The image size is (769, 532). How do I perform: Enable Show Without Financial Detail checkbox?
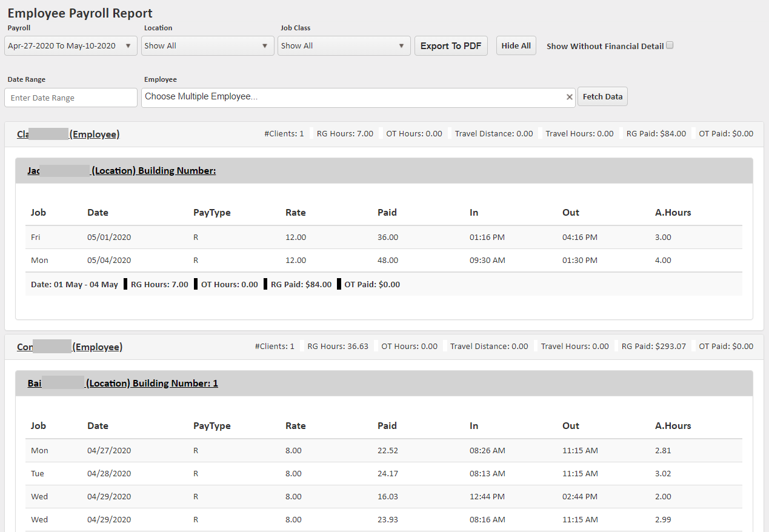670,45
